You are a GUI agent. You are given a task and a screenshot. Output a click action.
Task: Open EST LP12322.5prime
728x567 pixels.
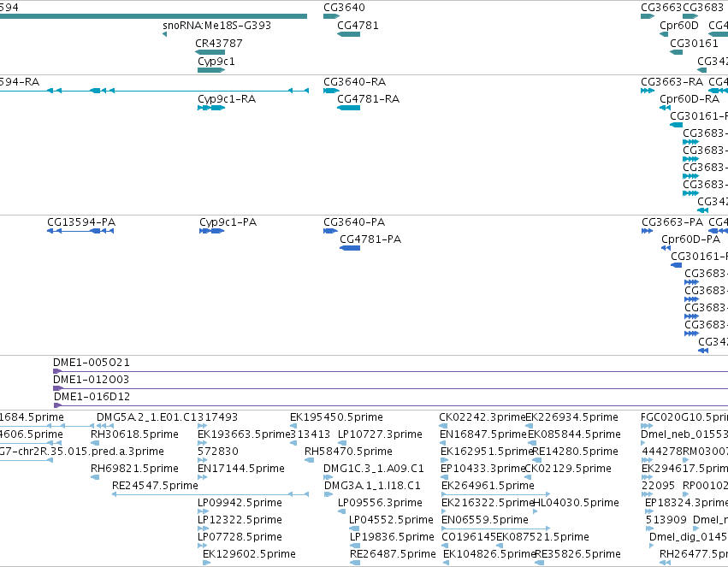[x=240, y=520]
